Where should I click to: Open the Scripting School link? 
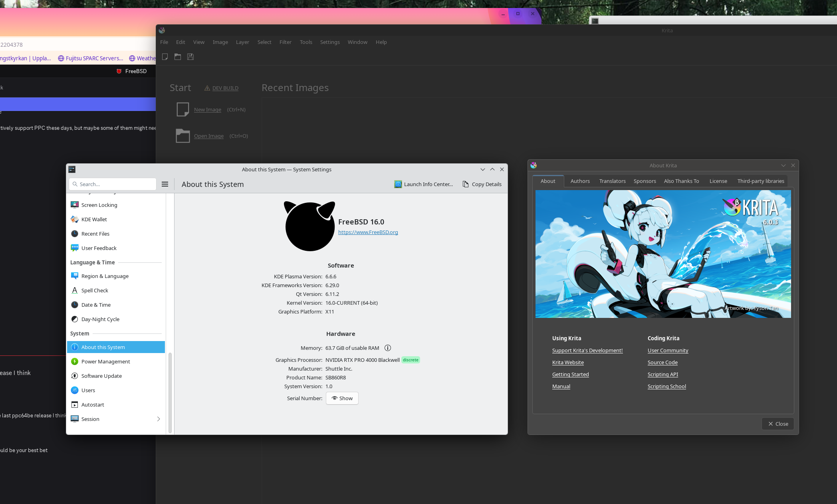[x=667, y=386]
